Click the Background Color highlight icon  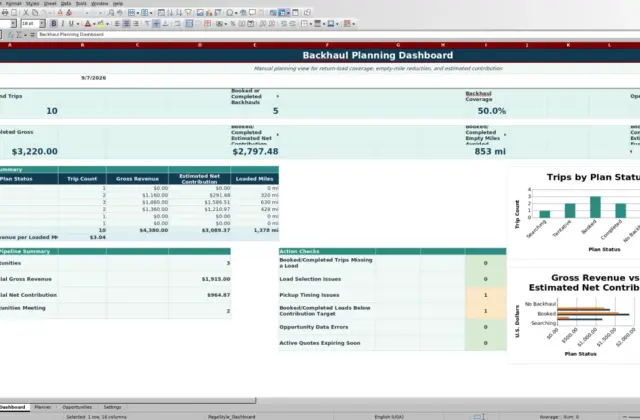pyautogui.click(x=100, y=24)
